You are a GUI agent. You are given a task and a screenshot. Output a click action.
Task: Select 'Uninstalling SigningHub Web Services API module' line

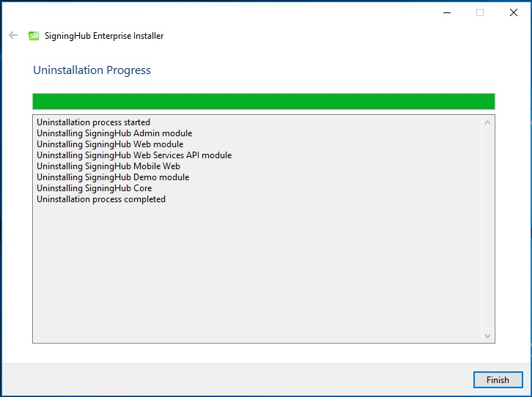tap(134, 155)
